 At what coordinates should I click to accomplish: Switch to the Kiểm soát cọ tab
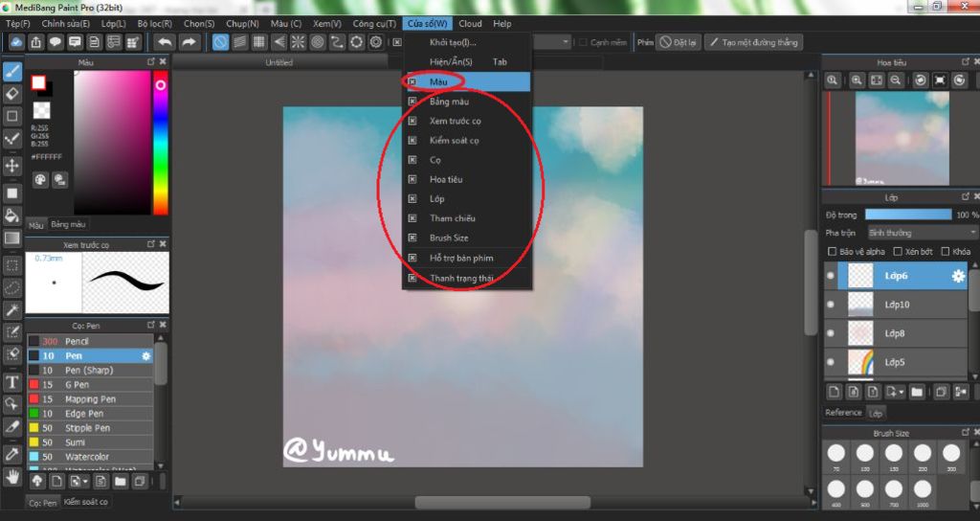85,502
